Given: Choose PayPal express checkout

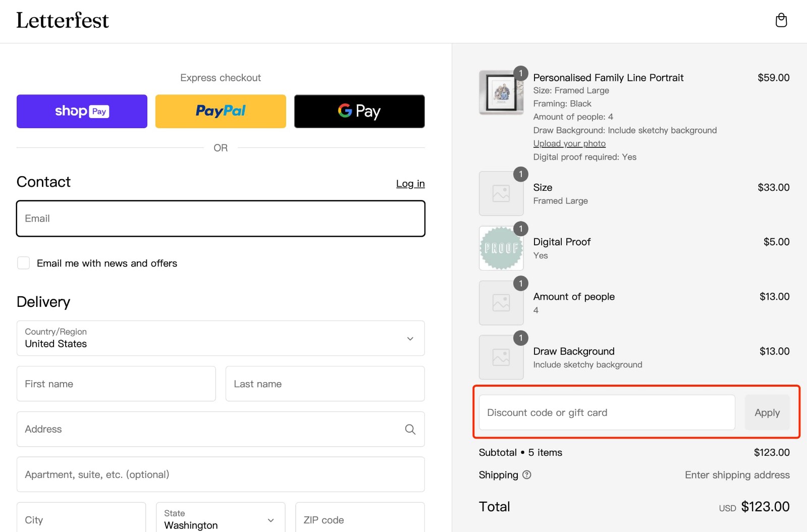Looking at the screenshot, I should tap(221, 111).
